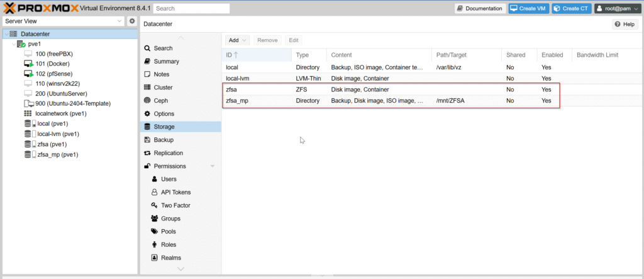This screenshot has height=279, width=644.
Task: Open the Add storage dropdown
Action: coord(237,40)
